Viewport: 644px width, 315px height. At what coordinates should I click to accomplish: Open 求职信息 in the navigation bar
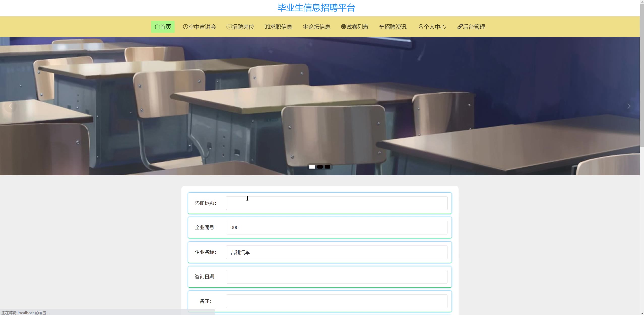pyautogui.click(x=278, y=27)
